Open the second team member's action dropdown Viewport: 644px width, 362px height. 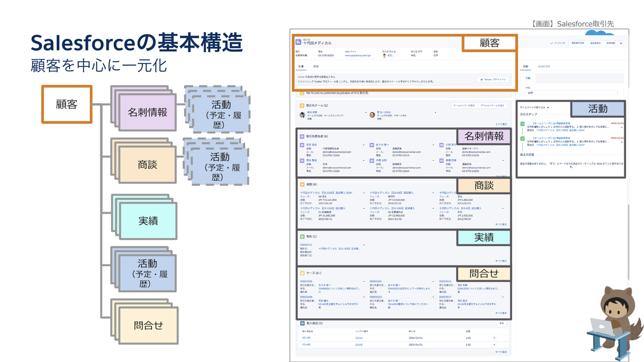click(x=435, y=113)
